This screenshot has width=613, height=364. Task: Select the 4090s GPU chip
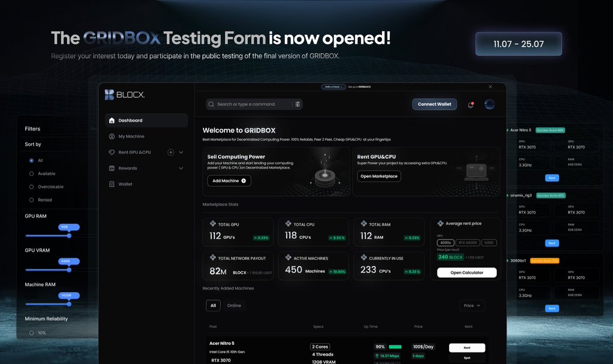tap(445, 242)
